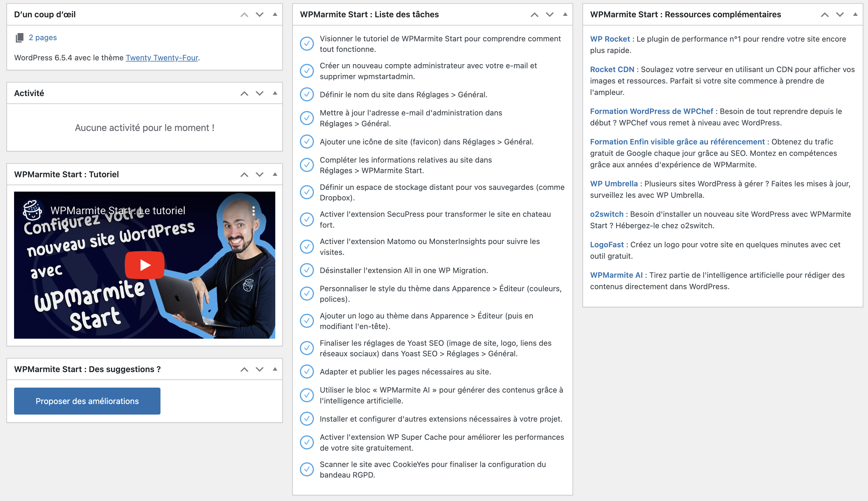The image size is (868, 501).
Task: Toggle 'Personnaliser le style du thème' checkmark
Action: 307,294
